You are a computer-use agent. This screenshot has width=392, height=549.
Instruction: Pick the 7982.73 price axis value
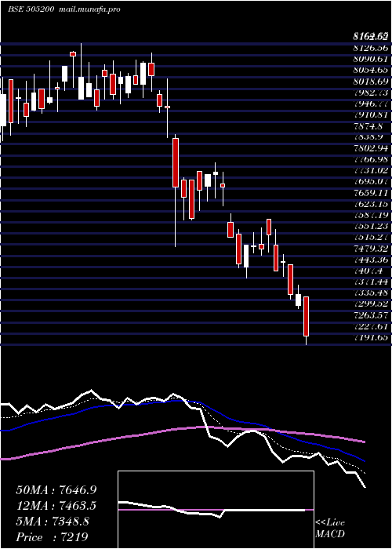pyautogui.click(x=370, y=93)
